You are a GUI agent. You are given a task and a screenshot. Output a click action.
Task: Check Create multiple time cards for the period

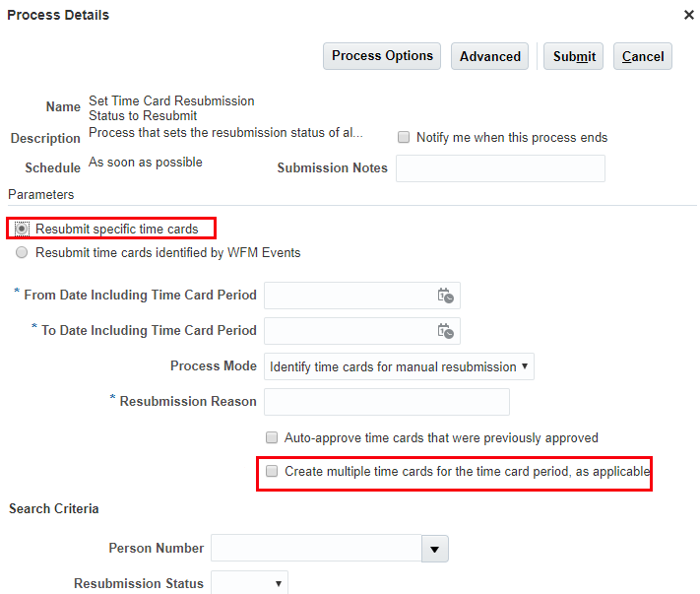coord(272,472)
